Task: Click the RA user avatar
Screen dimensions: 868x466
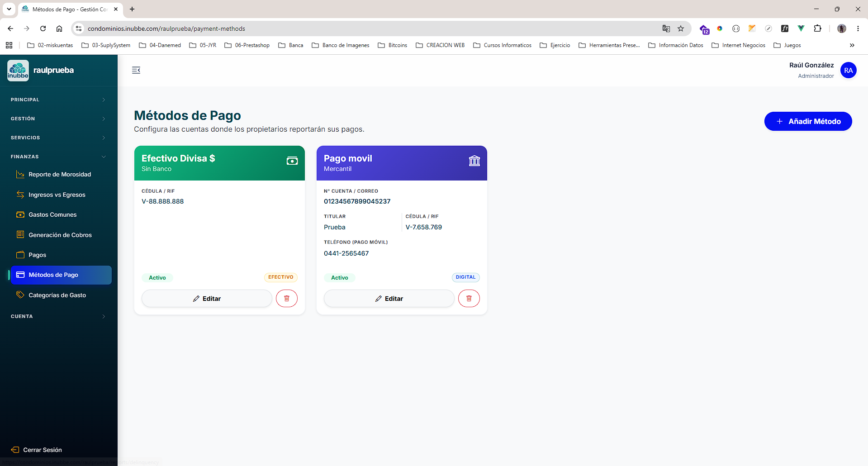Action: point(848,70)
